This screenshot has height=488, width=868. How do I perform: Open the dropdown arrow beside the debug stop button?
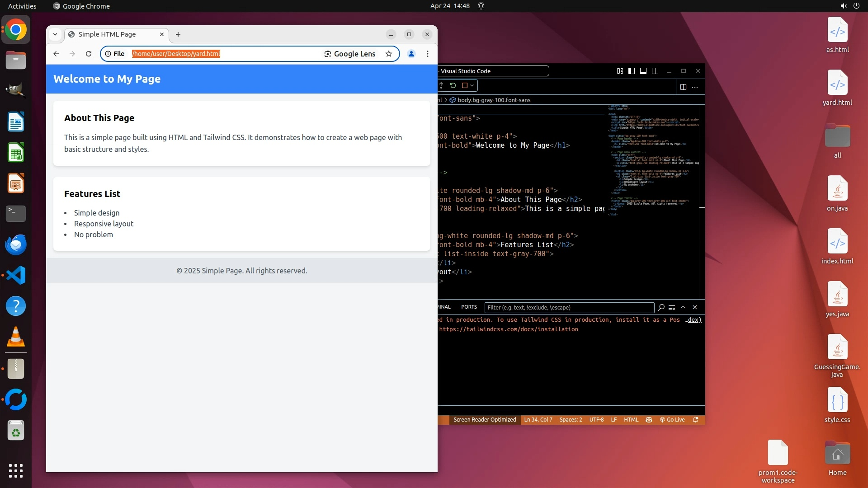point(472,85)
